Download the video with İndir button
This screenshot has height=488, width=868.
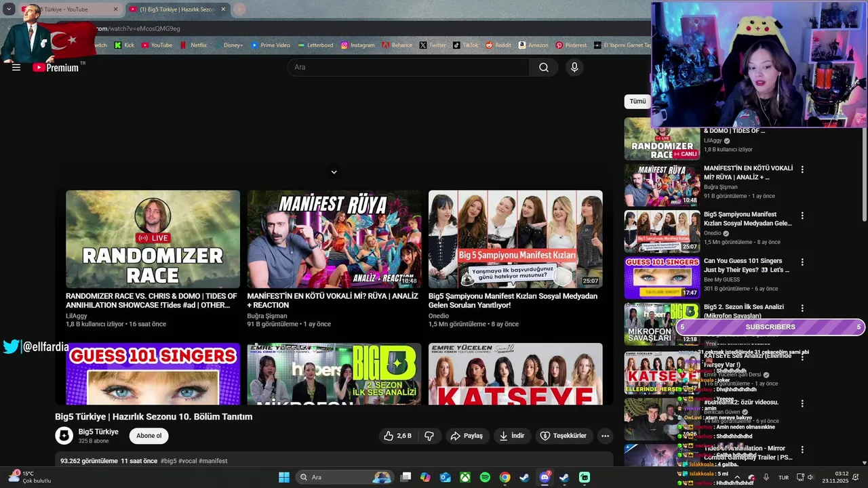(x=512, y=436)
